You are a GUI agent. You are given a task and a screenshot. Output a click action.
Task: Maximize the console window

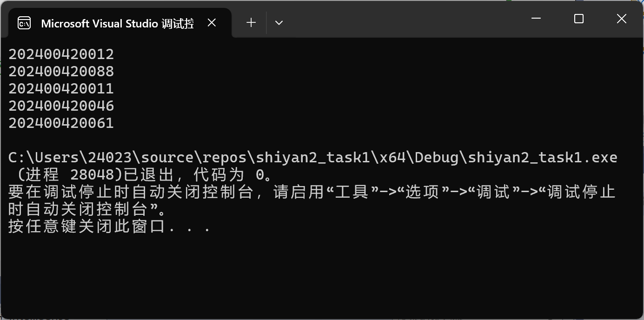coord(579,19)
